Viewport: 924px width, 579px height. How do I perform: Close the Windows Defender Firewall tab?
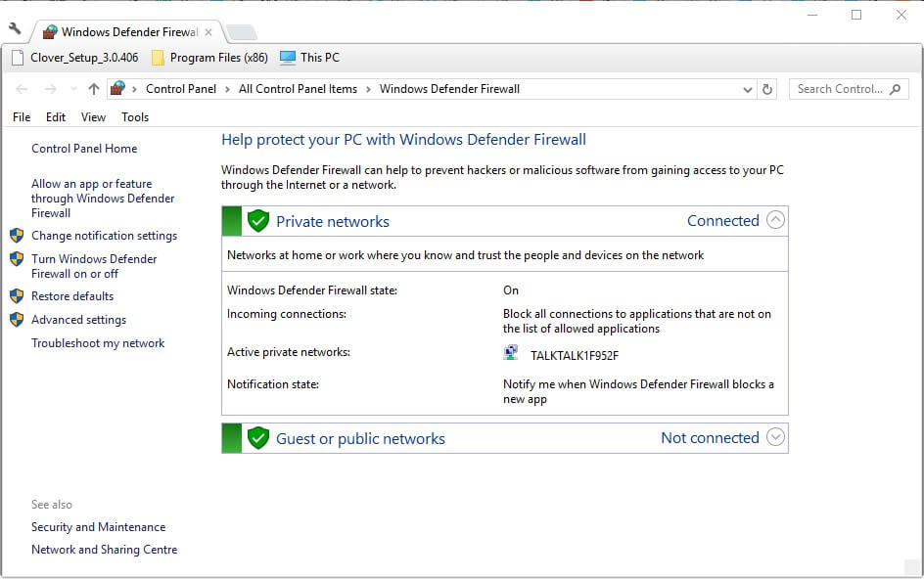click(x=208, y=32)
